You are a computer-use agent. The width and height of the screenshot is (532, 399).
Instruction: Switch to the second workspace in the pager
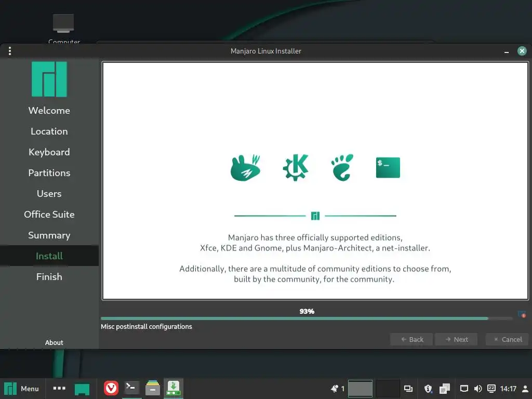pos(388,389)
